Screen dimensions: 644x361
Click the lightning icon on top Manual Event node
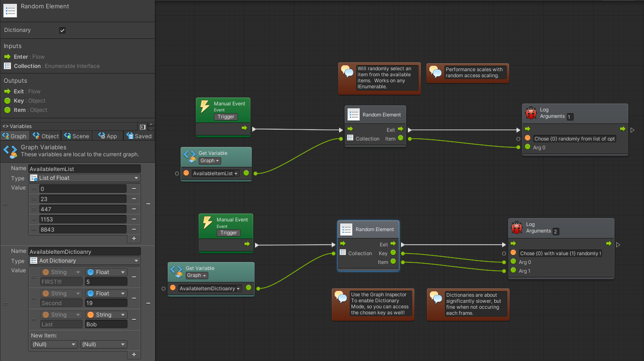(x=204, y=107)
